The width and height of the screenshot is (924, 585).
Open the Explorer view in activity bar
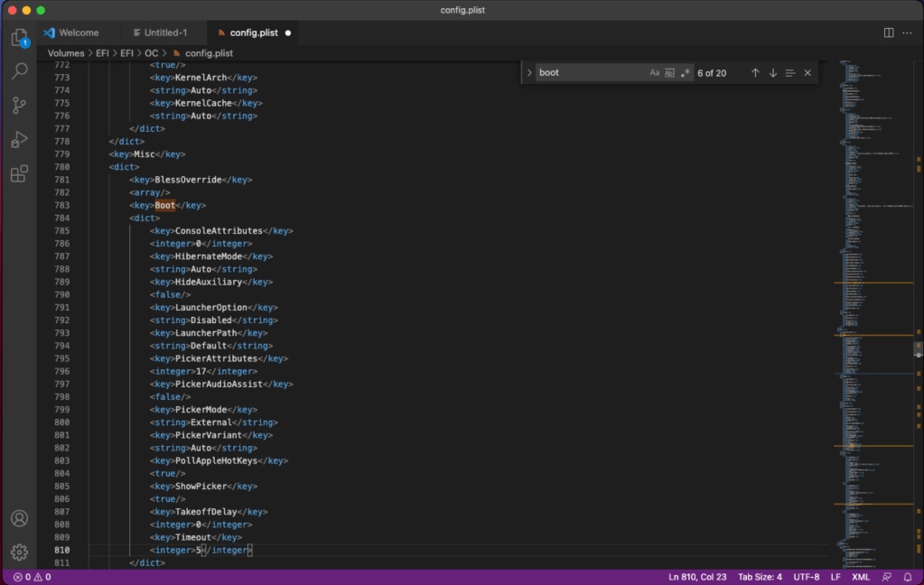pos(19,38)
